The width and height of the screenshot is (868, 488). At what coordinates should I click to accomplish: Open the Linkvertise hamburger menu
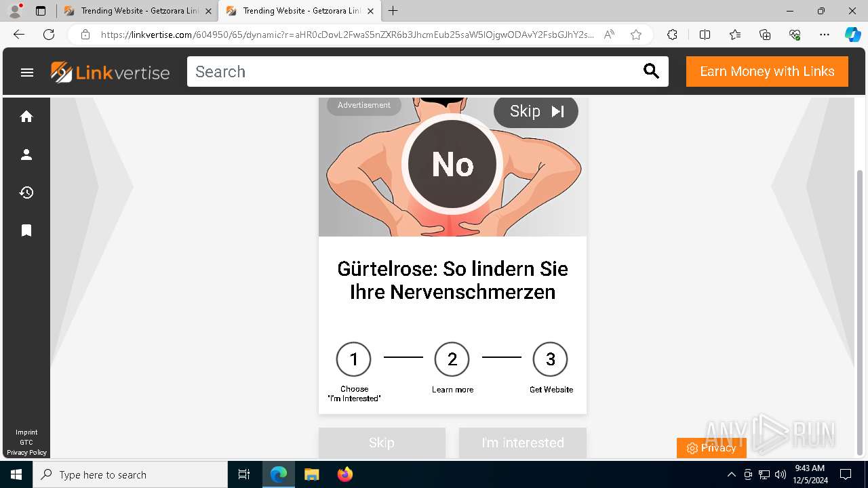click(x=27, y=72)
